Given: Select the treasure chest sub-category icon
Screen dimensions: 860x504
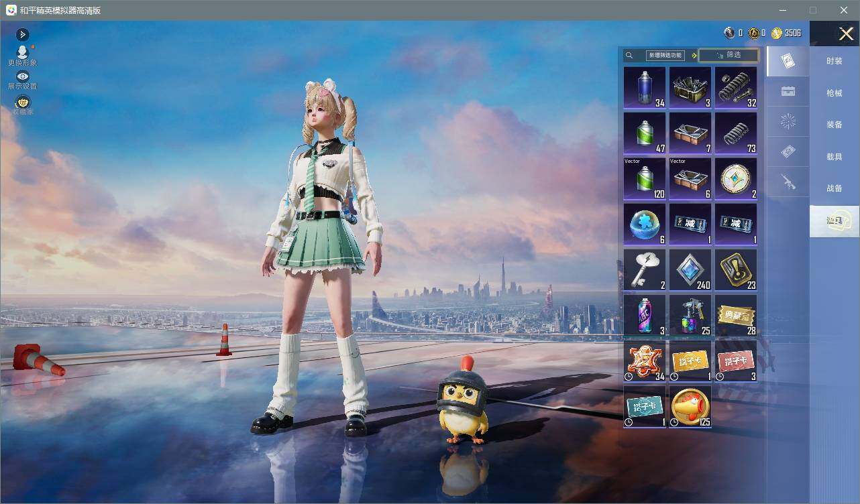Looking at the screenshot, I should point(788,92).
